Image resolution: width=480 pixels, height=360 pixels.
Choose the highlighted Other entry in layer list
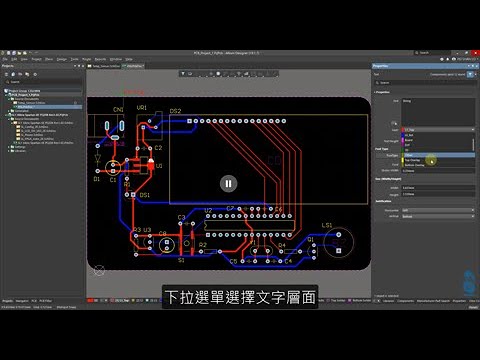point(438,155)
